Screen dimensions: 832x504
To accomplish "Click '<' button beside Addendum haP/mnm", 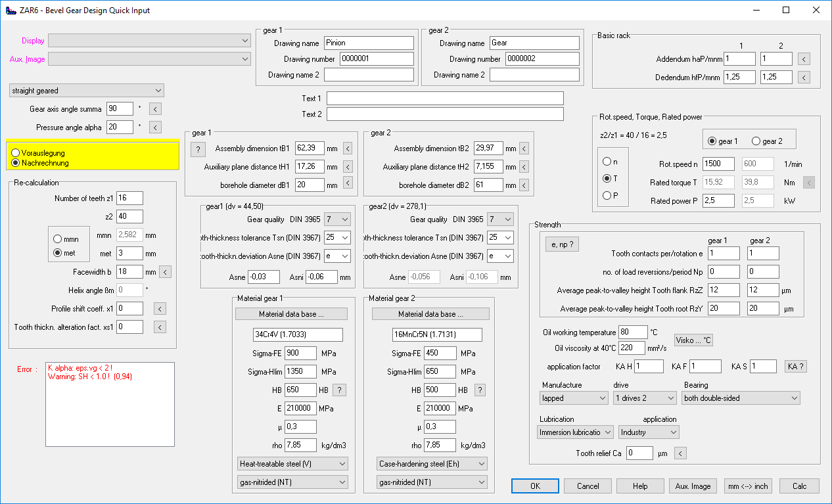I will [x=804, y=59].
